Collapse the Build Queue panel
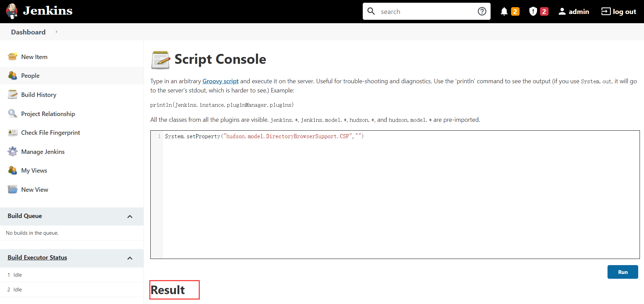The image size is (644, 304). (130, 216)
